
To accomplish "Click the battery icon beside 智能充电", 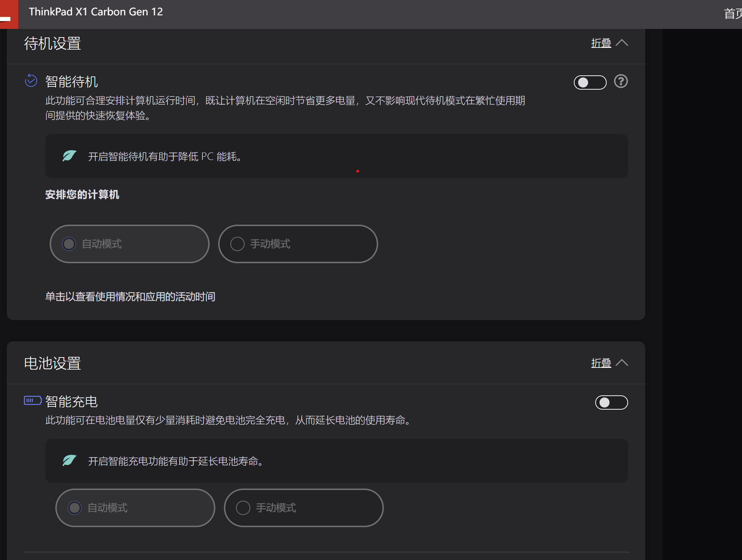I will (32, 401).
